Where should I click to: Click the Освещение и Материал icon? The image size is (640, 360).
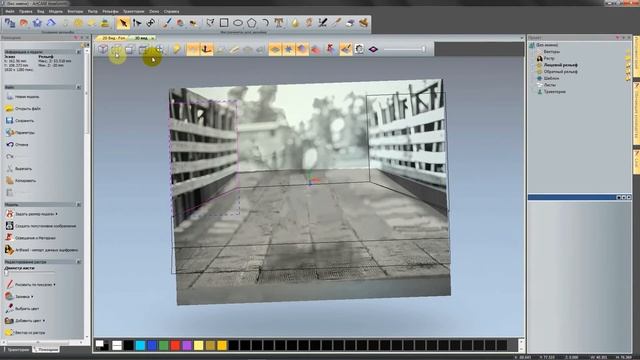[9, 238]
